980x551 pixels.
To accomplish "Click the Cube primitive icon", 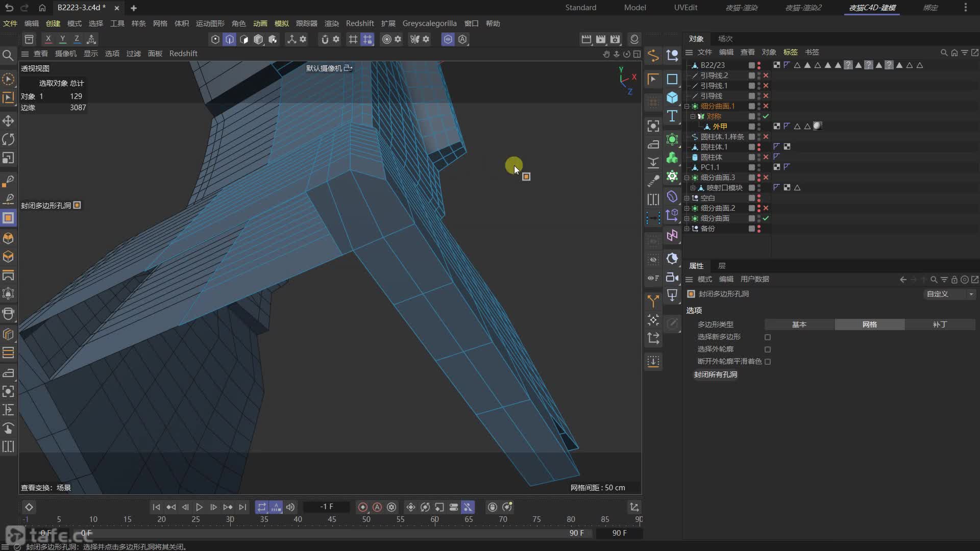I will pyautogui.click(x=672, y=97).
